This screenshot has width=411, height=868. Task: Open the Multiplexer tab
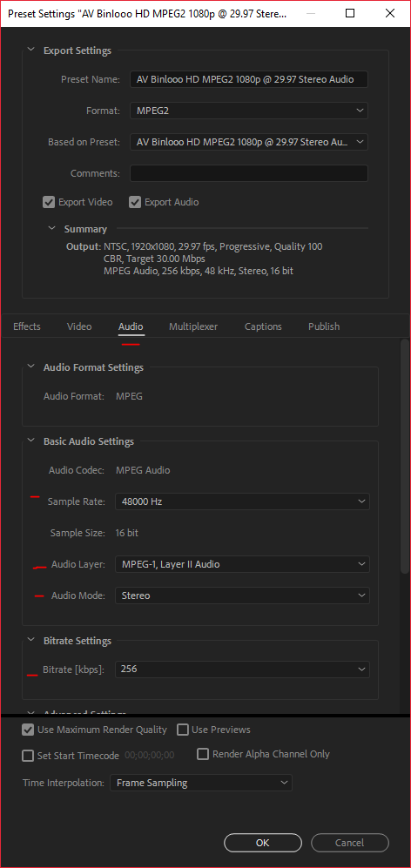(193, 326)
